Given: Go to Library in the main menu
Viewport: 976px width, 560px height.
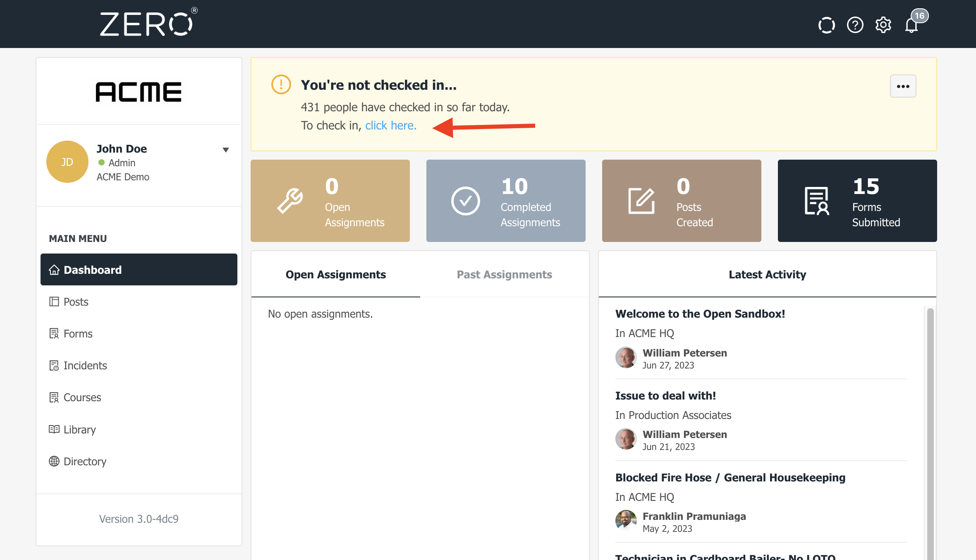Looking at the screenshot, I should pos(79,430).
